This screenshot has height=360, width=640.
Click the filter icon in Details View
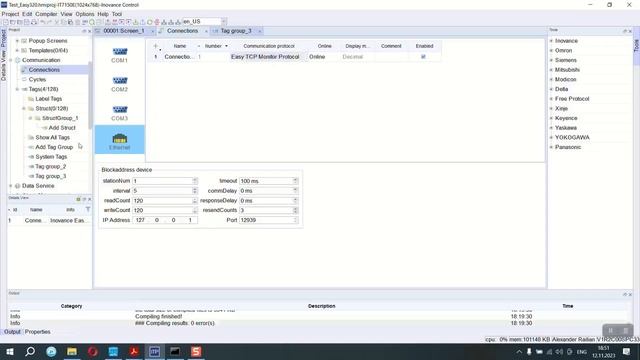tap(88, 209)
